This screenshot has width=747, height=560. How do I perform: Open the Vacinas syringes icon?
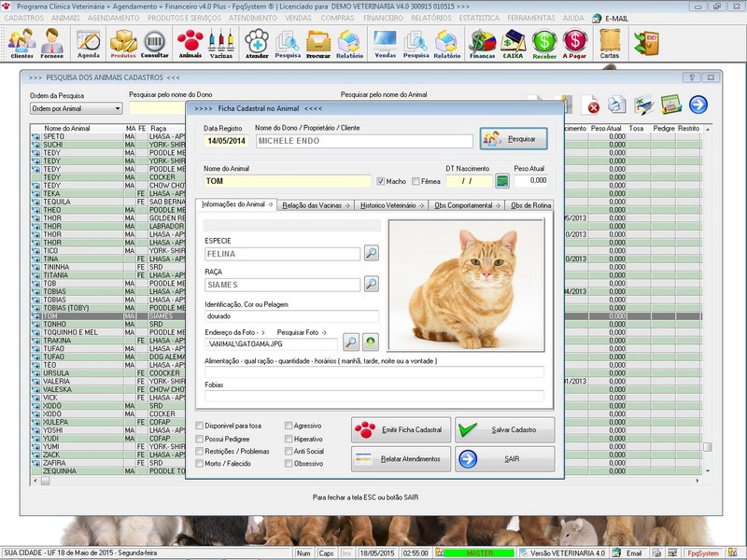click(x=221, y=43)
